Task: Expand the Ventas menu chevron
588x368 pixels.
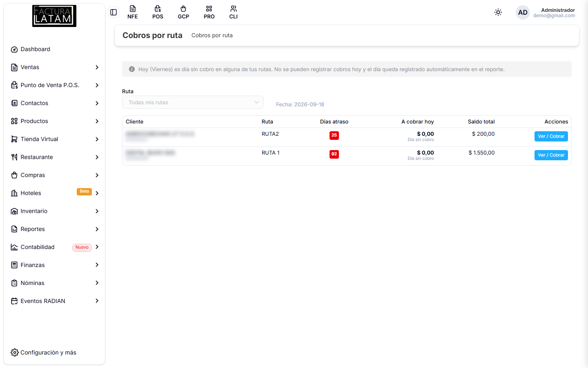Action: 97,67
